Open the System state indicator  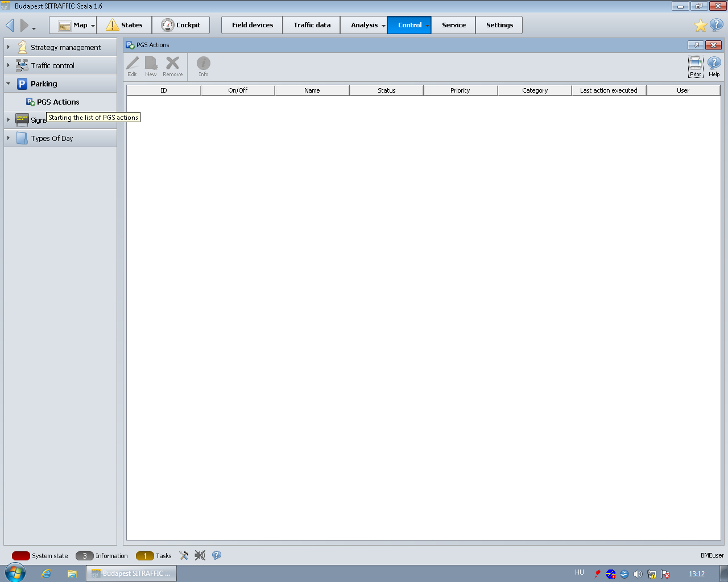(40, 556)
